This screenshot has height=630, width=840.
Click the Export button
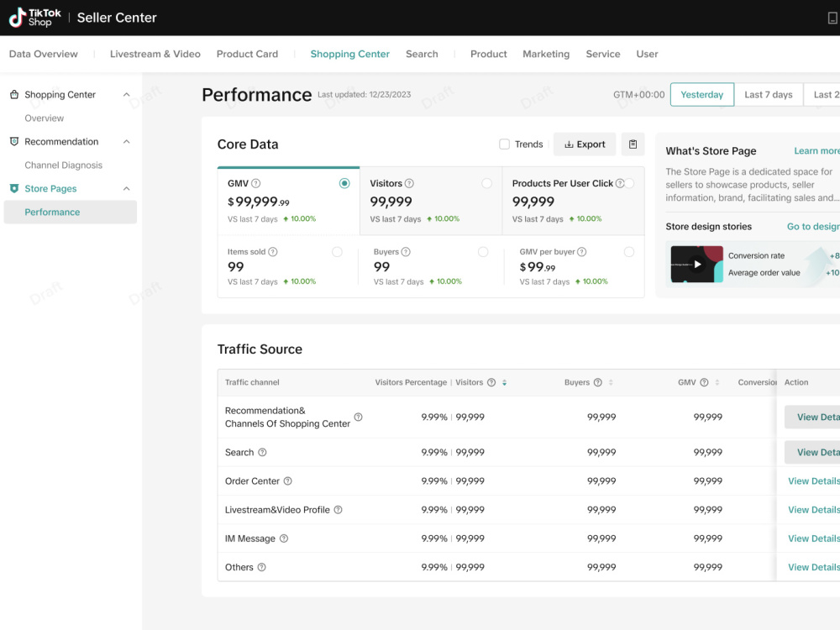coord(585,144)
